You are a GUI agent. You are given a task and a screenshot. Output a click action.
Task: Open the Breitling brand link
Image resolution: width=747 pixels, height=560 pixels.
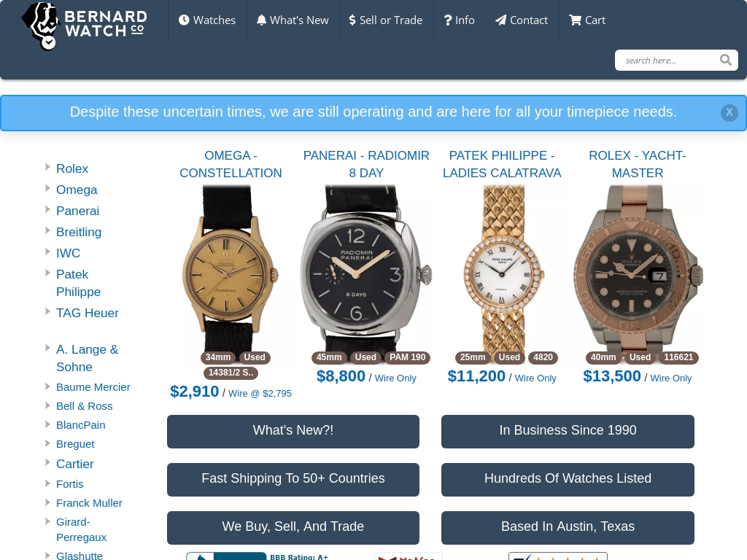tap(79, 232)
